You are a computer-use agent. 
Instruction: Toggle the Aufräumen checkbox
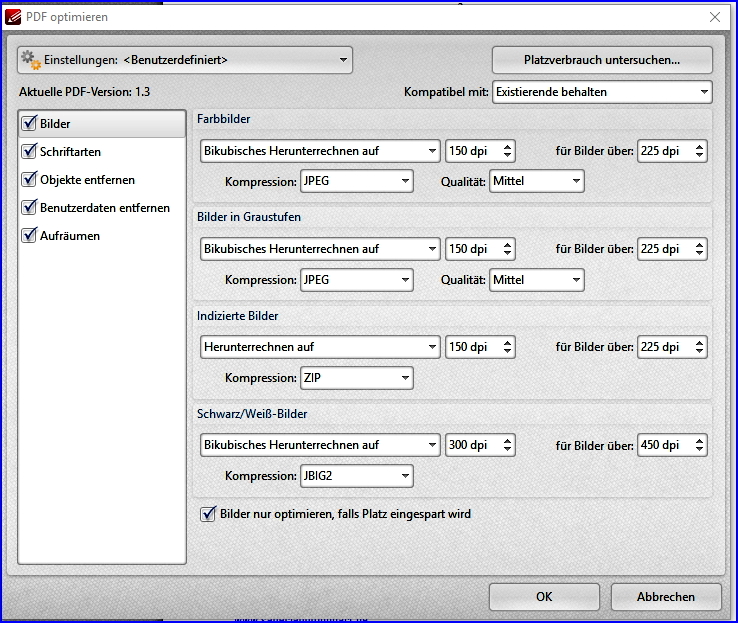[29, 236]
